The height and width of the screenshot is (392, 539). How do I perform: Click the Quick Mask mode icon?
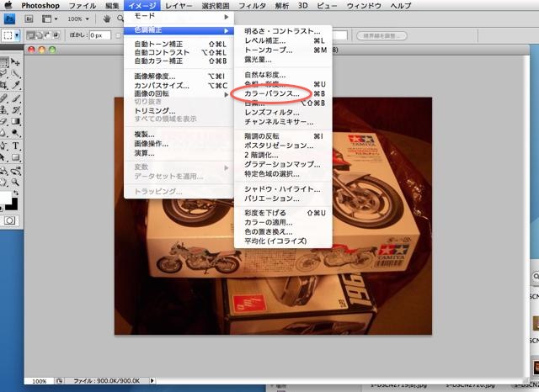tap(9, 220)
